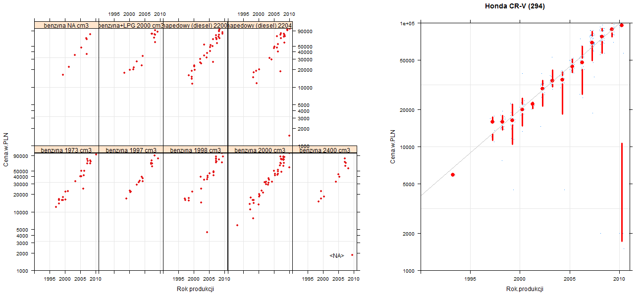Click the "Rok.produkcji" axis title of the Honda CR-V plot

[525, 289]
